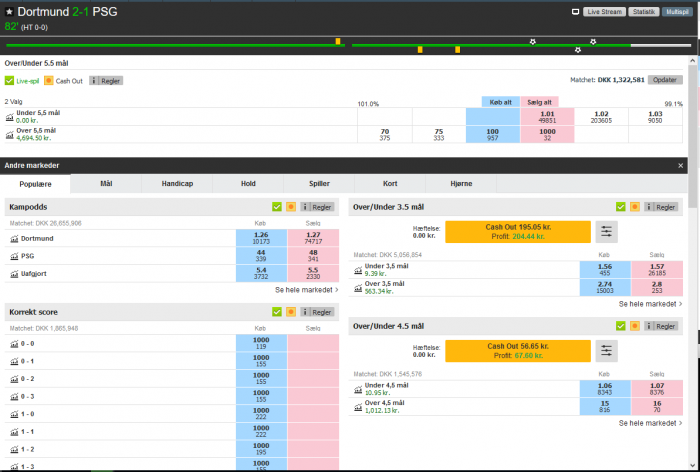The width and height of the screenshot is (700, 472).
Task: Open chart icon for PSG in Kampodds
Action: click(x=14, y=256)
